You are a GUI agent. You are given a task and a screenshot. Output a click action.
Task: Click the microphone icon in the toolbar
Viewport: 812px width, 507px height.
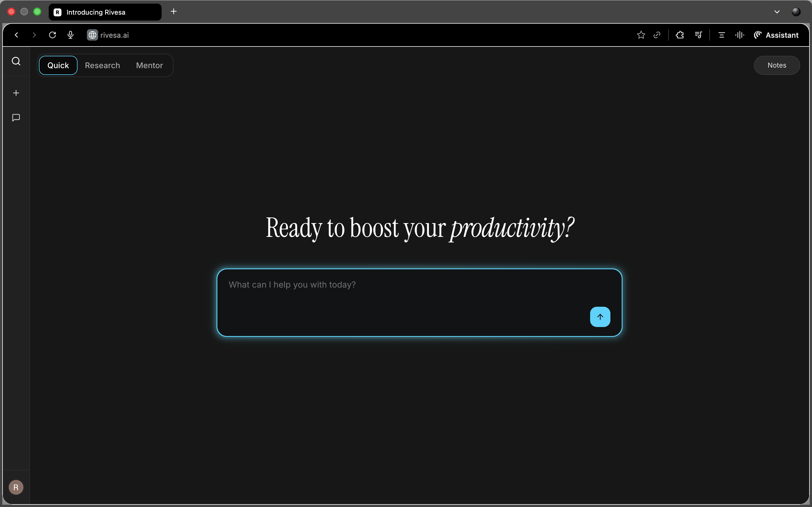click(x=70, y=35)
